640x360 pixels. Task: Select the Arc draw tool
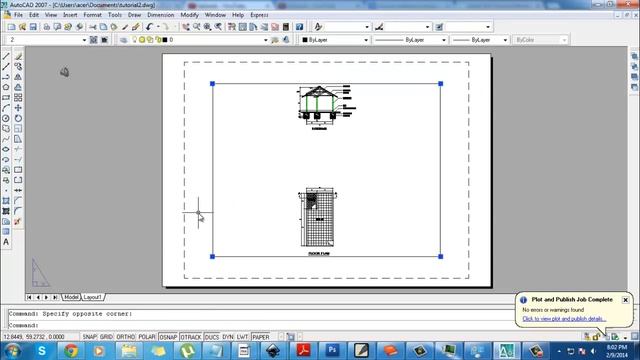click(6, 108)
